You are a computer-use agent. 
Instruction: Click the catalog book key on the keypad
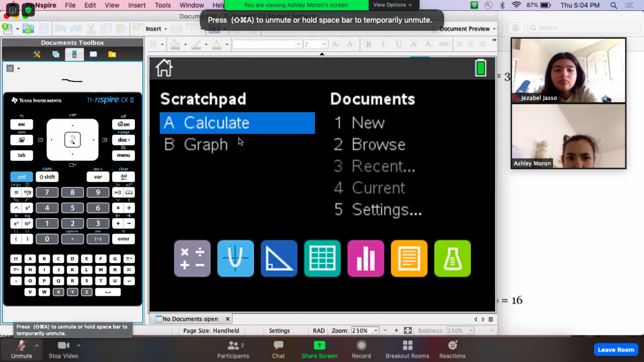(129, 193)
